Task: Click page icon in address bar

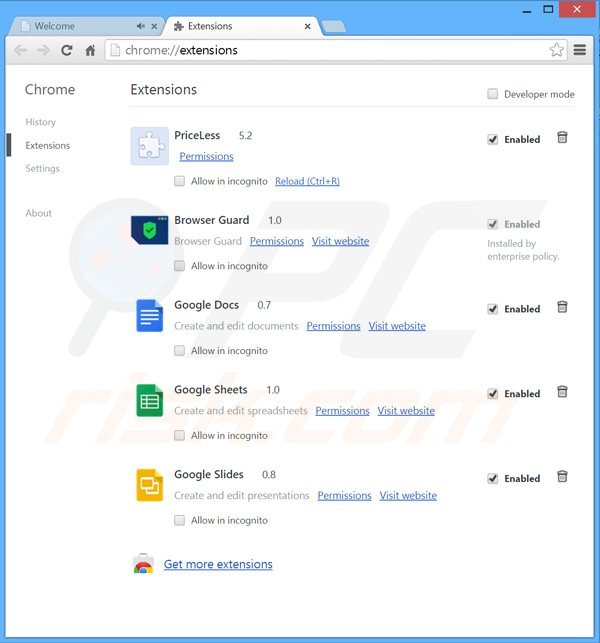Action: pyautogui.click(x=116, y=50)
